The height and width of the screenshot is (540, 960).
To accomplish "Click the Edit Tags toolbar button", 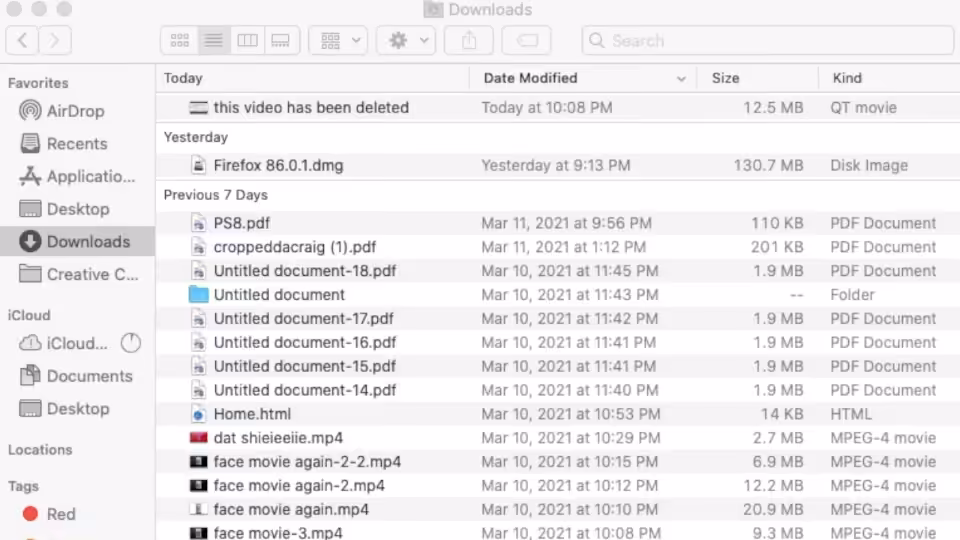I will (527, 40).
